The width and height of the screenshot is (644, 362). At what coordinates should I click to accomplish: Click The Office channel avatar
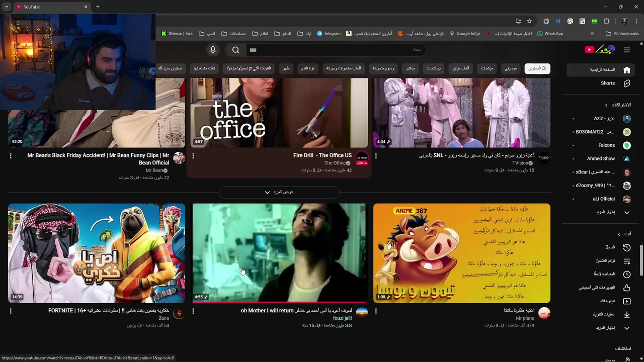pyautogui.click(x=362, y=157)
